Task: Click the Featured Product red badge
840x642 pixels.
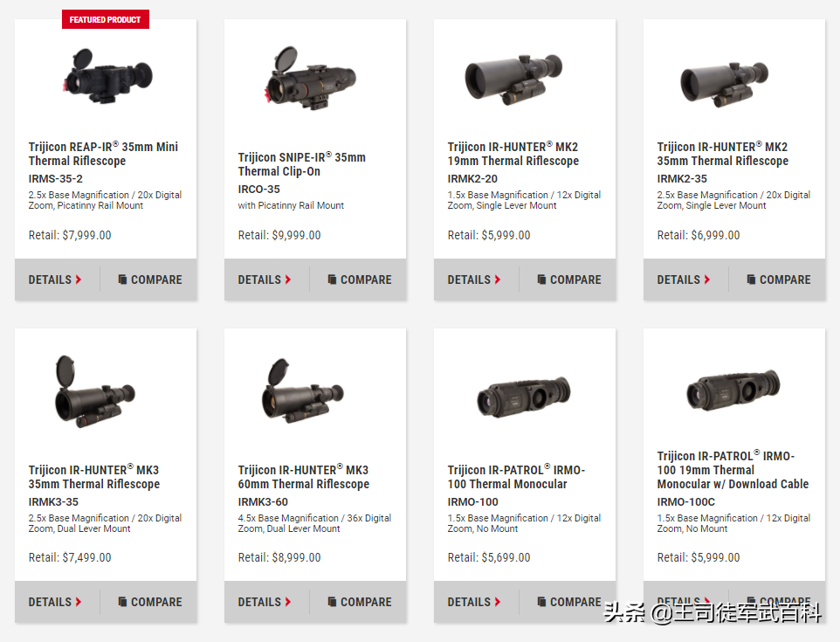Action: [x=106, y=19]
